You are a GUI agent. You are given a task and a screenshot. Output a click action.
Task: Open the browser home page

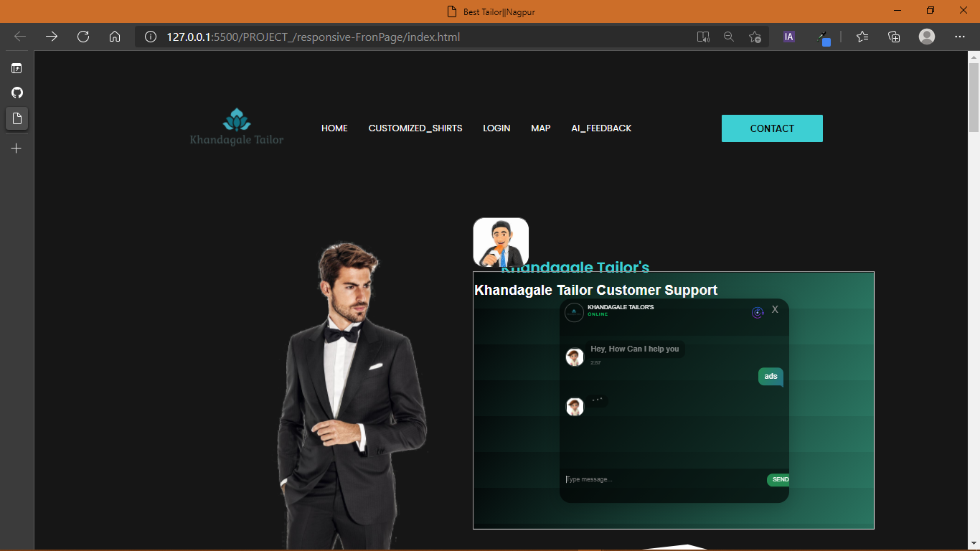coord(115,37)
